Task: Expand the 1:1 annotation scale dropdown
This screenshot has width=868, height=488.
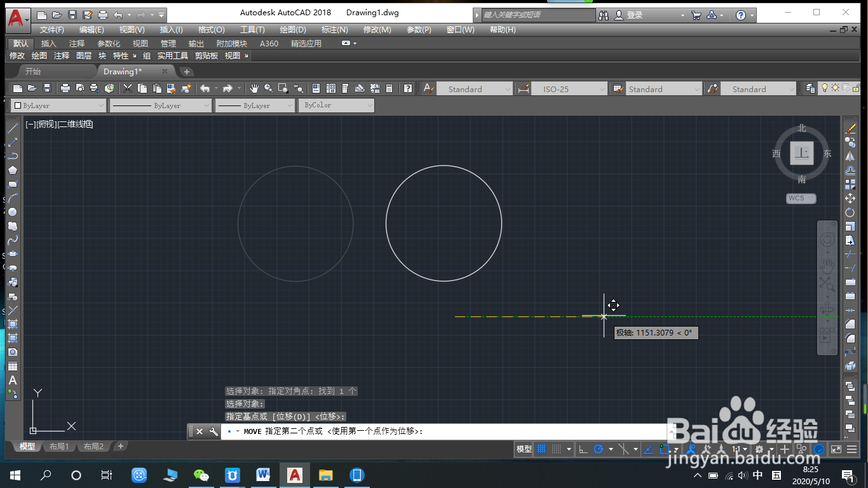Action: point(740,449)
